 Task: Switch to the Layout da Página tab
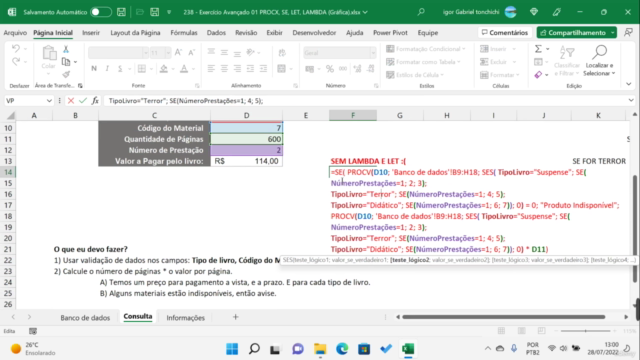(x=135, y=33)
